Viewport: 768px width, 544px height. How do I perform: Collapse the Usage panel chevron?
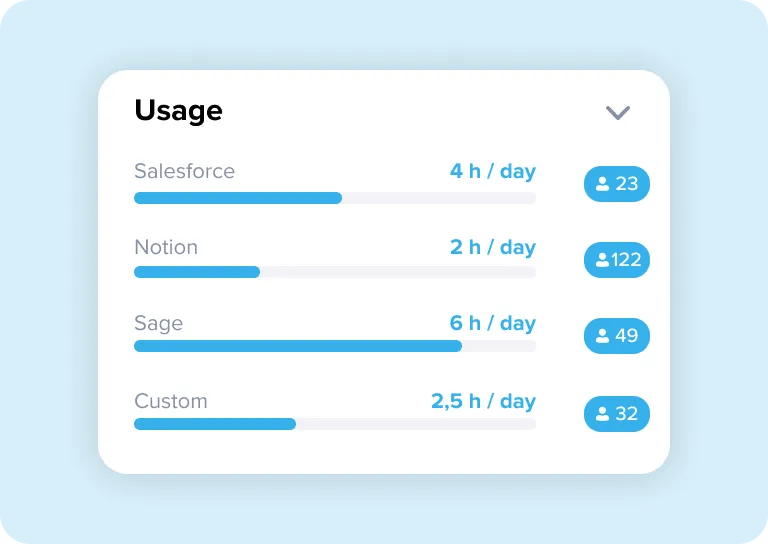click(618, 113)
